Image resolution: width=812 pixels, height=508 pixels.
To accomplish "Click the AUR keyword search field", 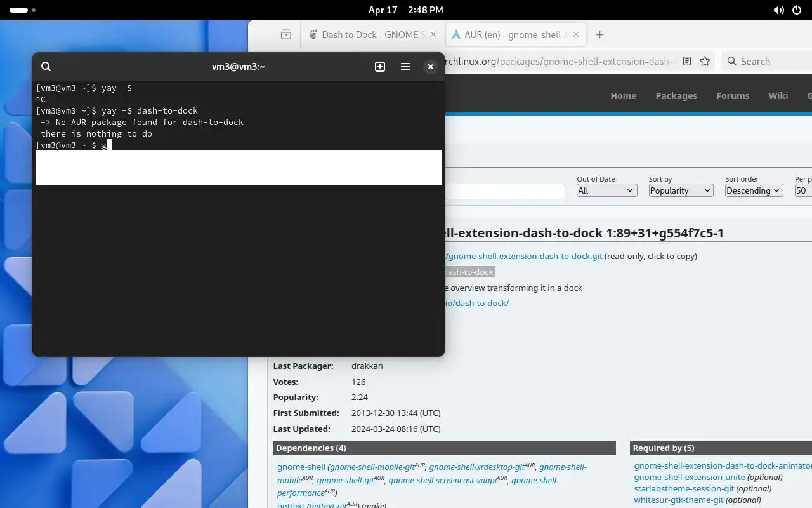I will pyautogui.click(x=505, y=191).
